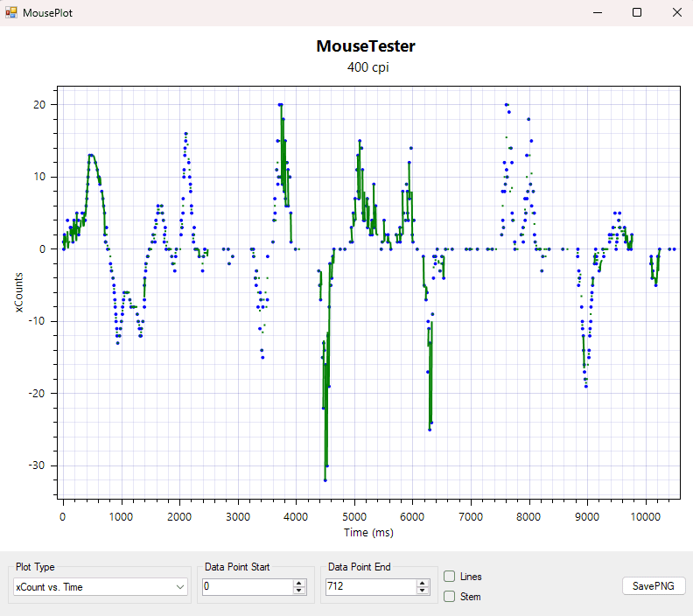The width and height of the screenshot is (693, 616).
Task: Focus the Data Point Start field
Action: tap(245, 587)
